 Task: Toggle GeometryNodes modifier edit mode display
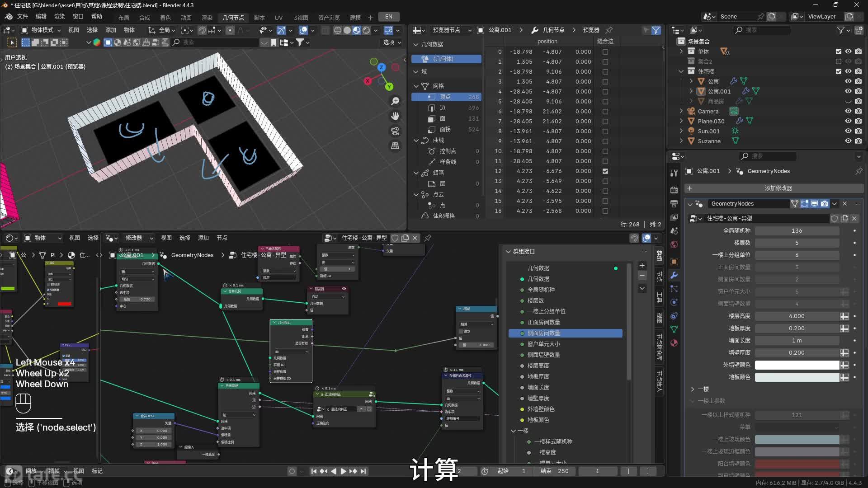[805, 204]
